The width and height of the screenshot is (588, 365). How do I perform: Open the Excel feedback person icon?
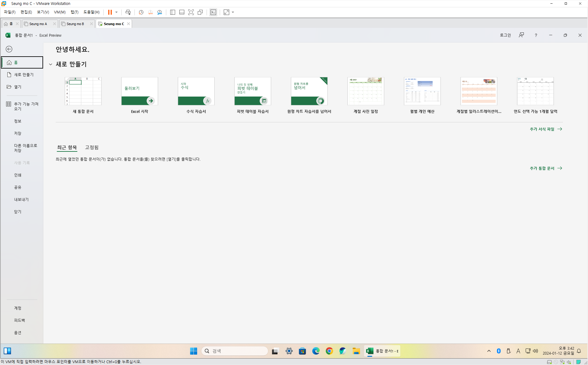[x=521, y=35]
